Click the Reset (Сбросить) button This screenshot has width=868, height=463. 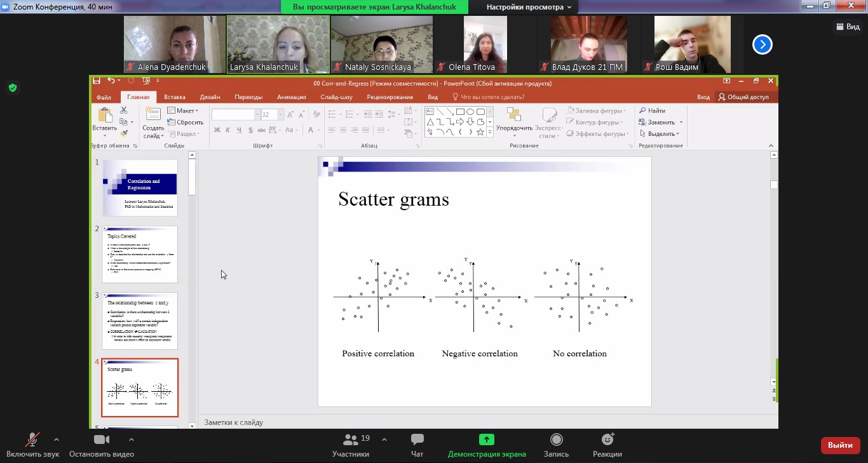point(186,122)
